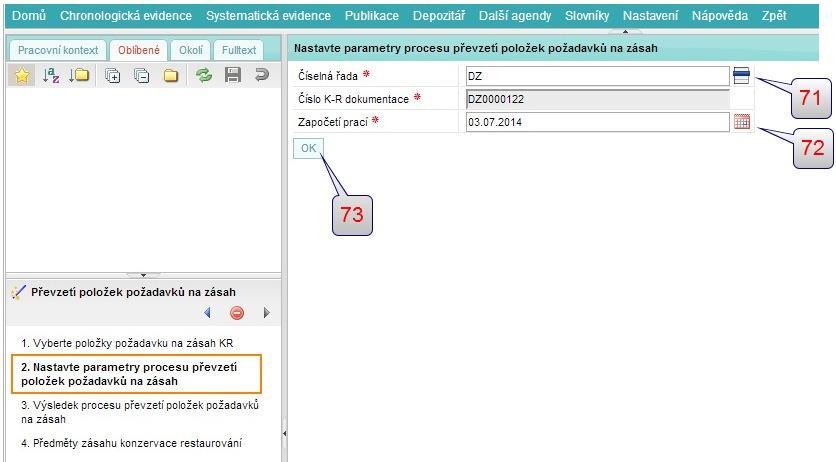Click the OK button
The height and width of the screenshot is (462, 836).
pos(308,148)
